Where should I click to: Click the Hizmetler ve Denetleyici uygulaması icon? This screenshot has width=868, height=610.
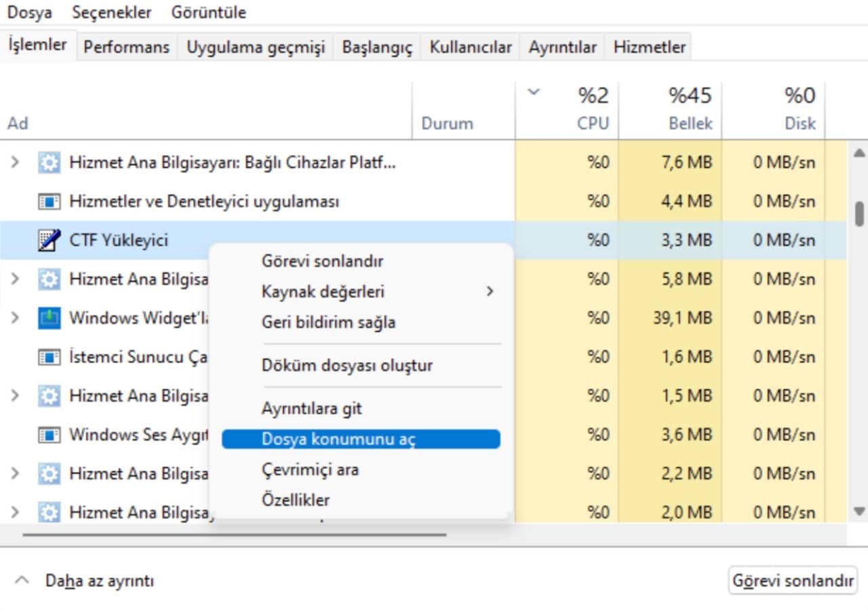[x=49, y=202]
